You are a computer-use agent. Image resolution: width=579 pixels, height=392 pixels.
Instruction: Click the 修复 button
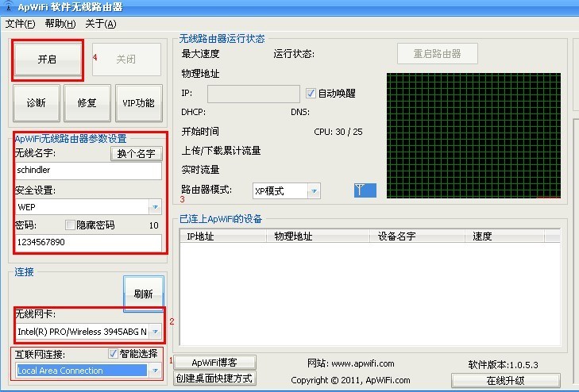point(87,103)
